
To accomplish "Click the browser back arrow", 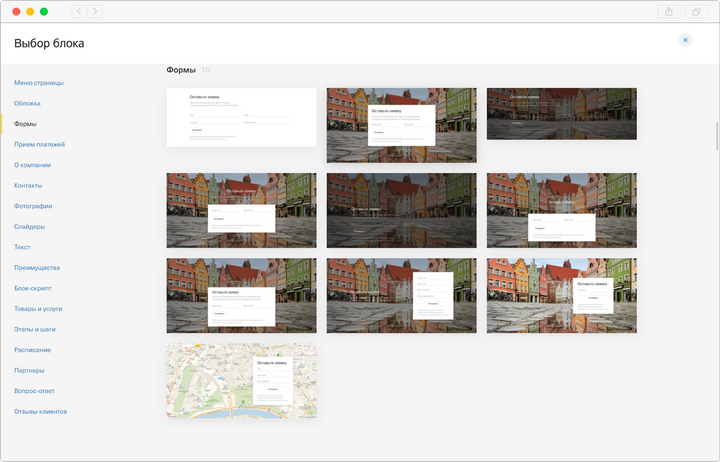I will (79, 11).
